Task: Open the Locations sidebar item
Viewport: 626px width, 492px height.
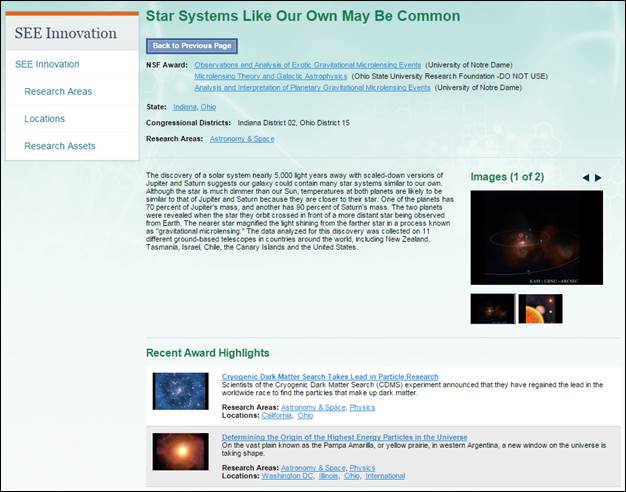Action: pyautogui.click(x=45, y=119)
